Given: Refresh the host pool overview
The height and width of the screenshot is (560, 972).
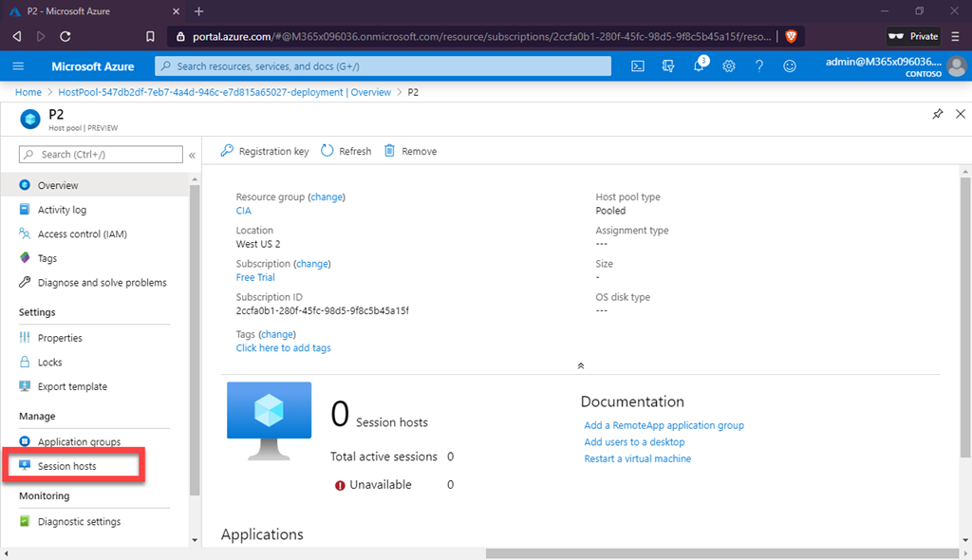Looking at the screenshot, I should coord(346,151).
